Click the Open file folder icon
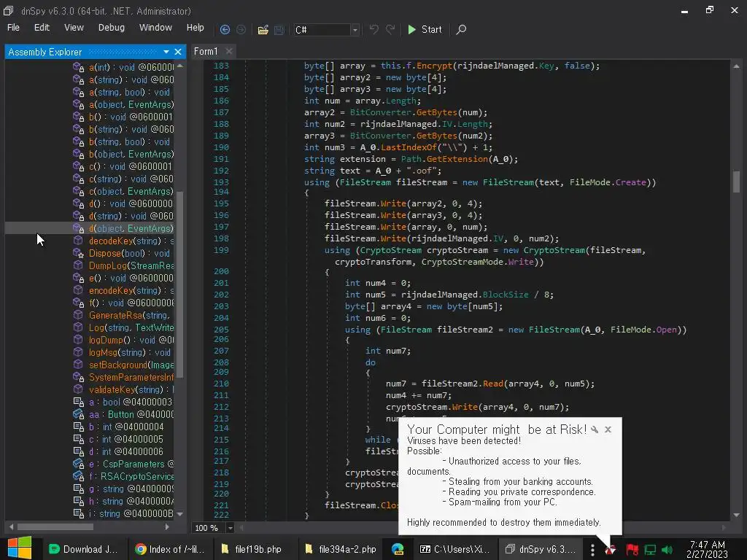Image resolution: width=747 pixels, height=560 pixels. pos(263,29)
